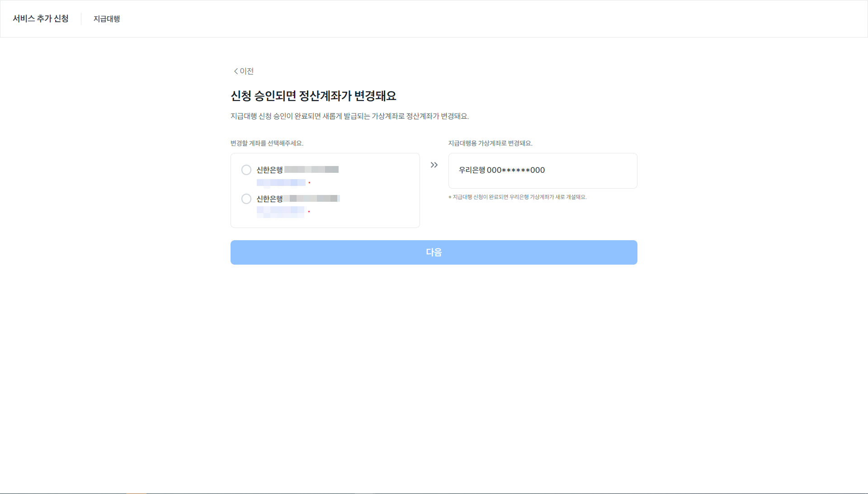Click the second 신한은행 bank name label

(269, 199)
